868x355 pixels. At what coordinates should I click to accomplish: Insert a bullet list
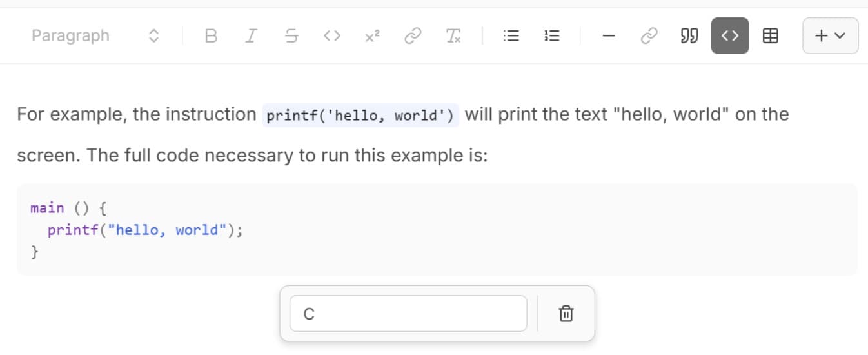[x=511, y=36]
